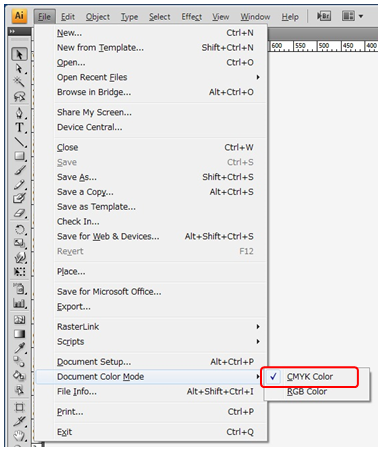
Task: Select the Selection tool arrow
Action: coord(19,54)
